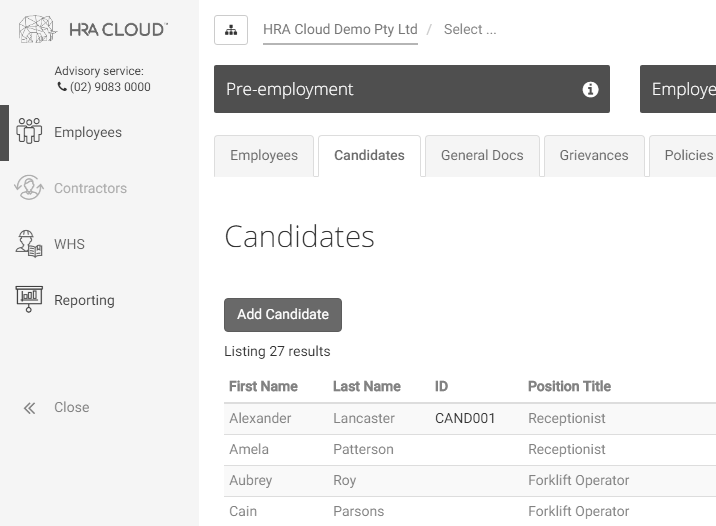Click first name Cain in table
The width and height of the screenshot is (716, 526).
tap(243, 511)
